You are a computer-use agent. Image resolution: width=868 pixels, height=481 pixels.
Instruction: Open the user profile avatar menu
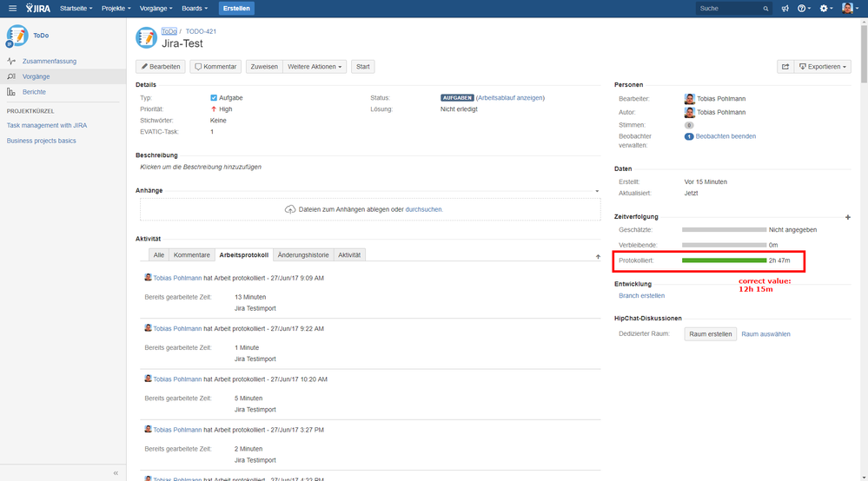click(x=850, y=9)
